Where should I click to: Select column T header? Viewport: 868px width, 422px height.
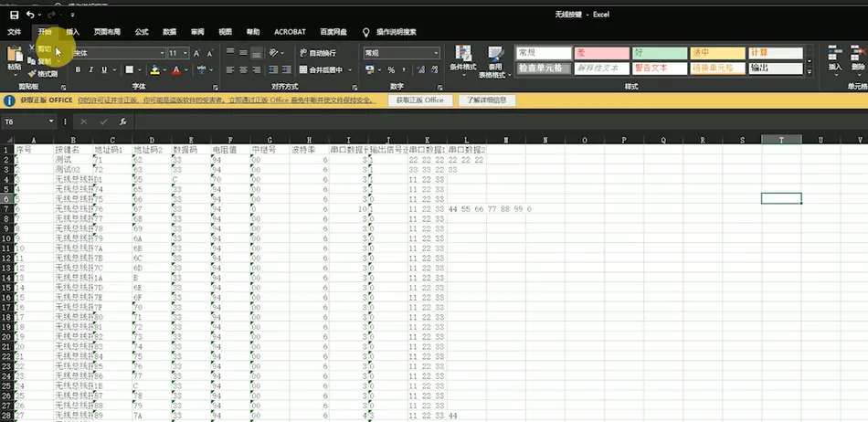(781, 140)
